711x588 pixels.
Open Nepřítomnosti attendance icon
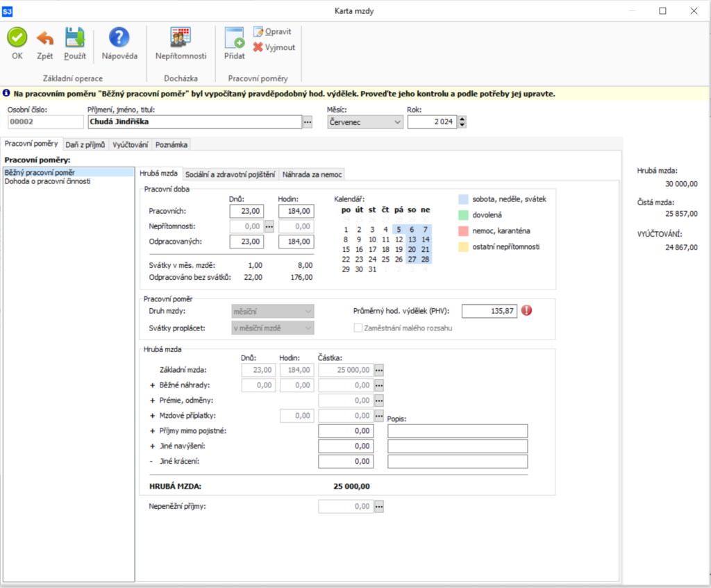point(181,37)
